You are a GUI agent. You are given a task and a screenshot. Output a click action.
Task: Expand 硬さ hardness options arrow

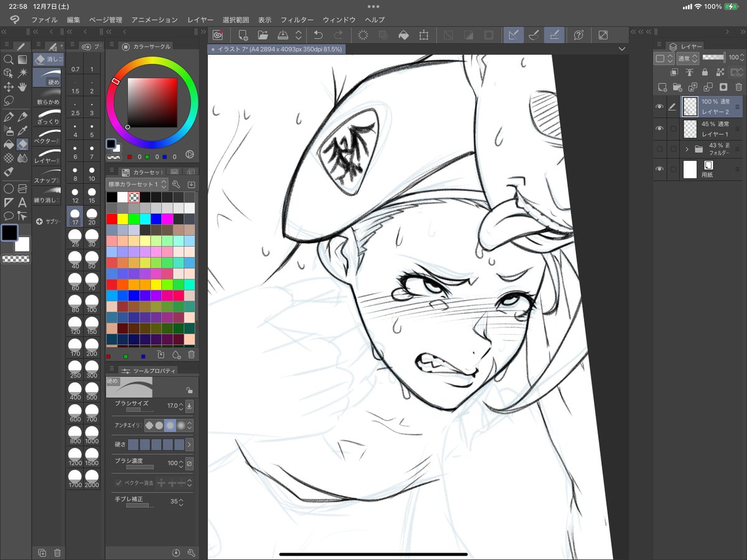point(189,445)
